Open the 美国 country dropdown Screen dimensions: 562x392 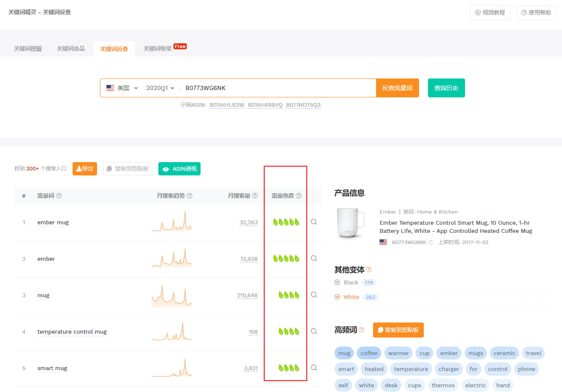pyautogui.click(x=122, y=88)
